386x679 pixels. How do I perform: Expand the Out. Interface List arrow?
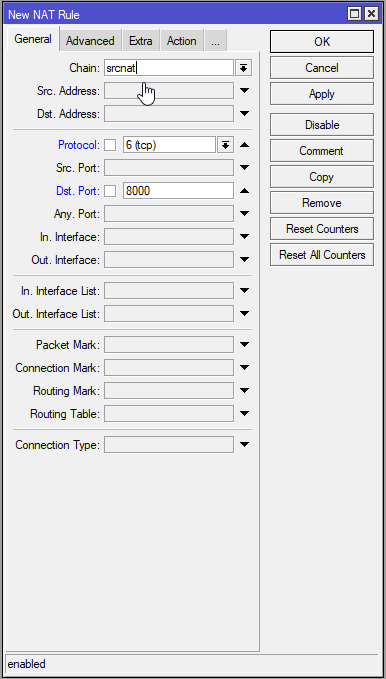click(x=244, y=313)
